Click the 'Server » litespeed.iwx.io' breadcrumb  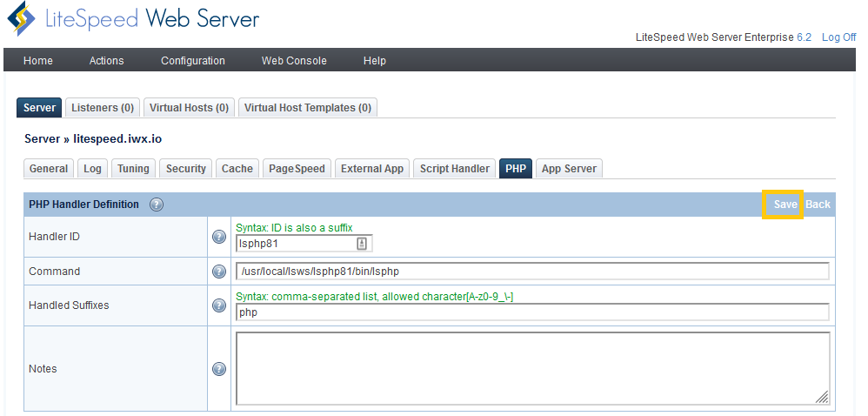click(93, 138)
